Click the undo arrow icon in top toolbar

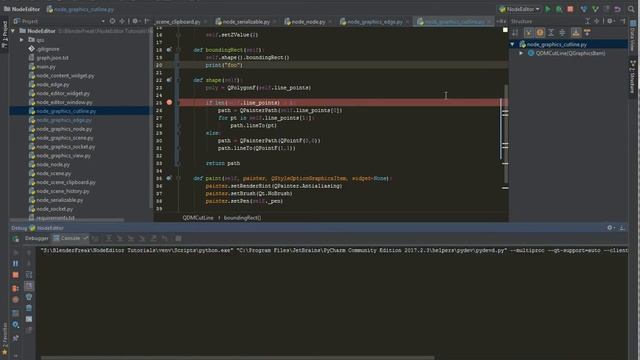[618, 9]
